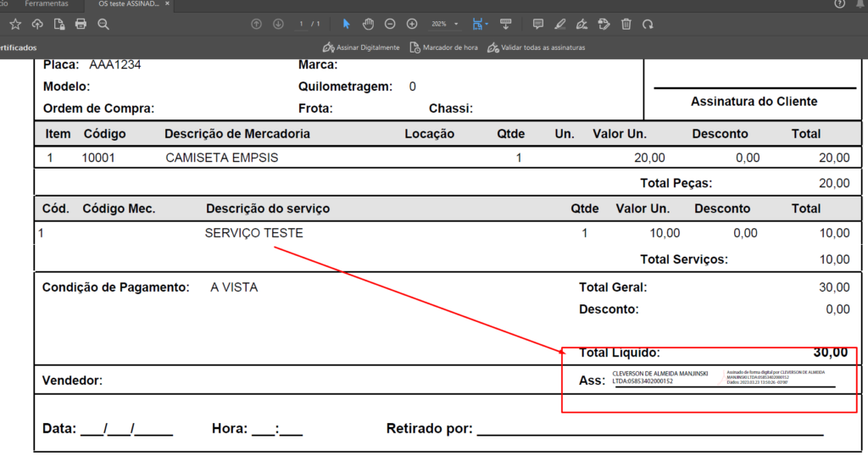
Task: Click the Chassi label
Action: click(x=451, y=108)
